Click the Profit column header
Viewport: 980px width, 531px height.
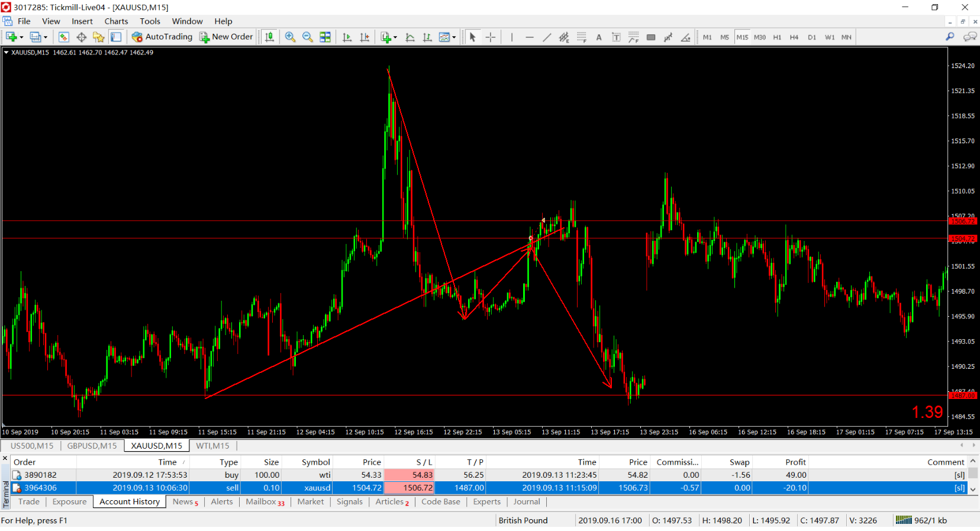[795, 462]
